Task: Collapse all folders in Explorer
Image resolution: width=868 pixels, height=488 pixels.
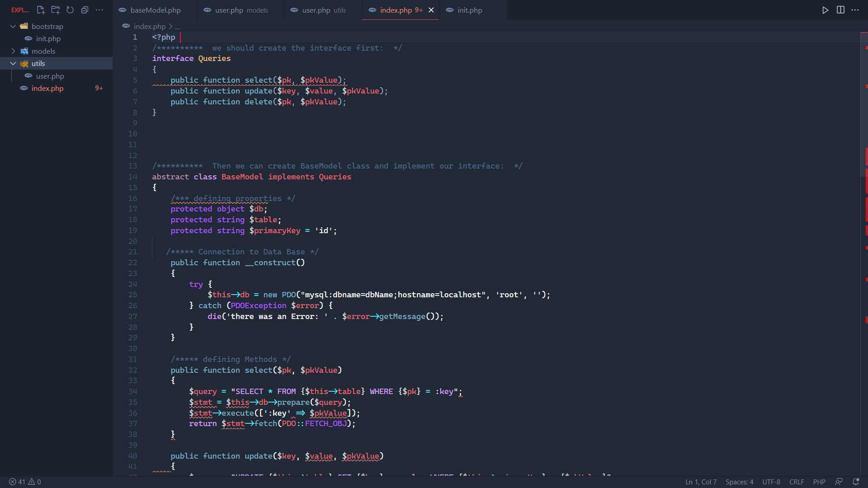Action: [85, 10]
